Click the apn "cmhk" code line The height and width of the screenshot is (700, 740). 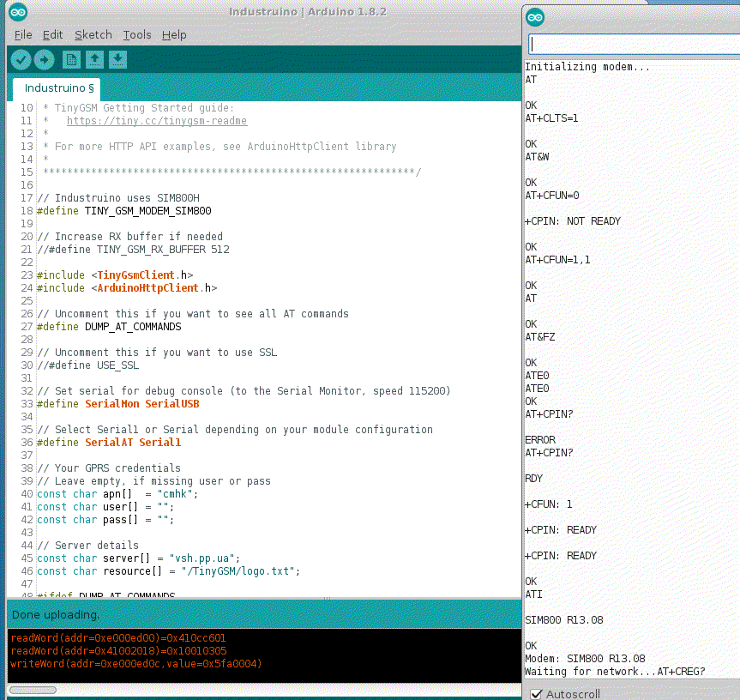click(117, 494)
